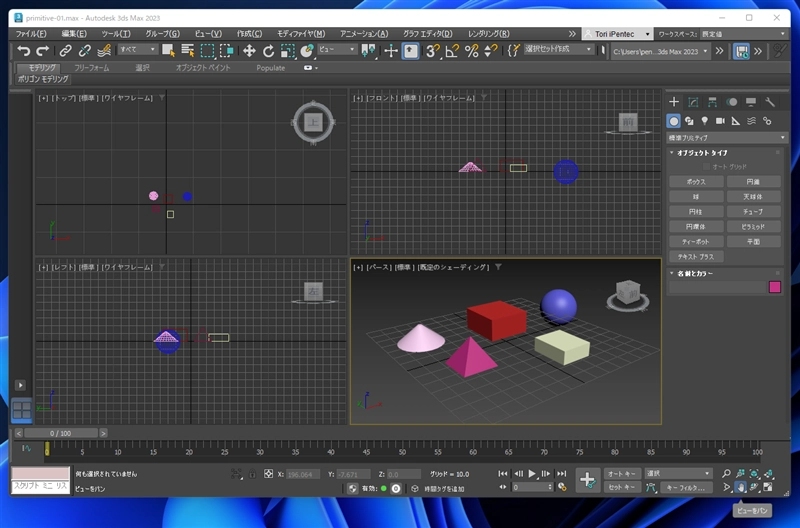This screenshot has width=800, height=528.
Task: Activate the Select and Scale tool
Action: click(x=288, y=51)
